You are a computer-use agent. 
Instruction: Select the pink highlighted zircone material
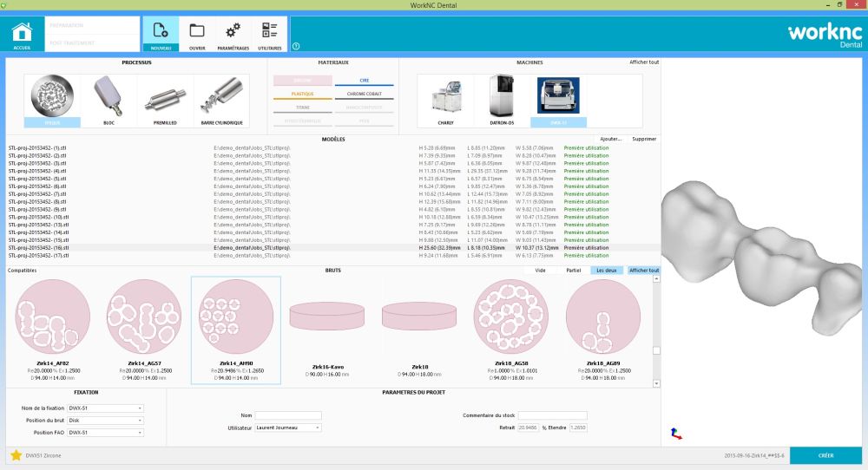click(302, 81)
